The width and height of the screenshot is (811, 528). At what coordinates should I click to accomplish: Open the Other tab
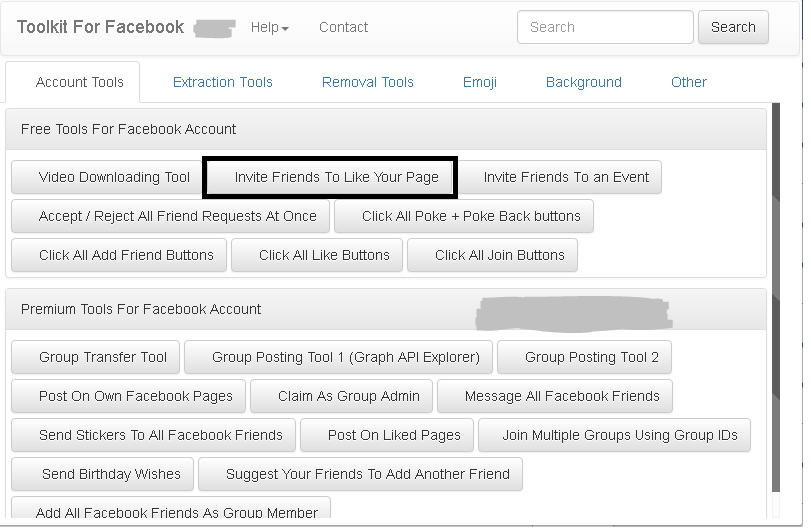point(688,82)
